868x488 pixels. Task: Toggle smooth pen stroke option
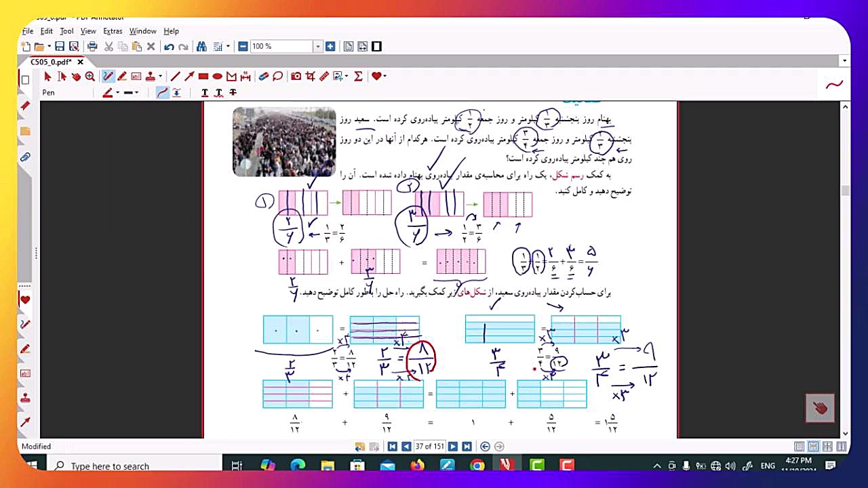[163, 93]
